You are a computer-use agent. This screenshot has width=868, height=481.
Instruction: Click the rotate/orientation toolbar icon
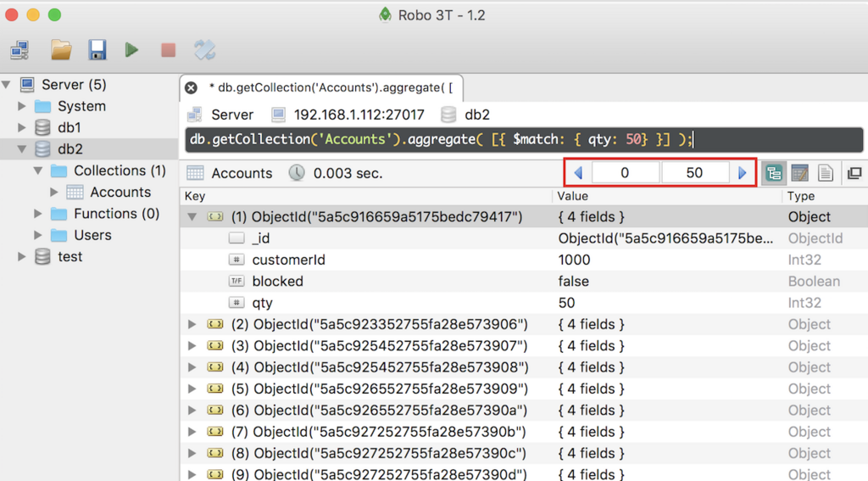click(x=205, y=50)
